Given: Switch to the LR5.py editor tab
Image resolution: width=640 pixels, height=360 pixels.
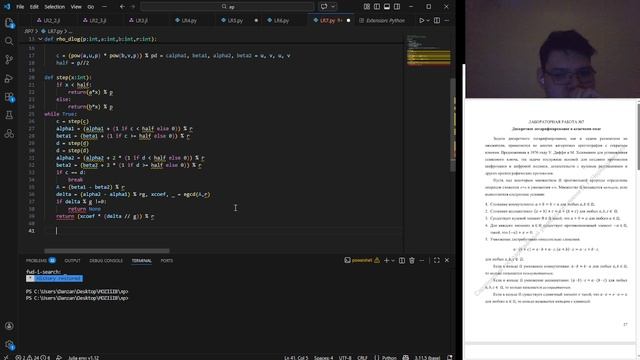Looking at the screenshot, I should click(x=235, y=20).
